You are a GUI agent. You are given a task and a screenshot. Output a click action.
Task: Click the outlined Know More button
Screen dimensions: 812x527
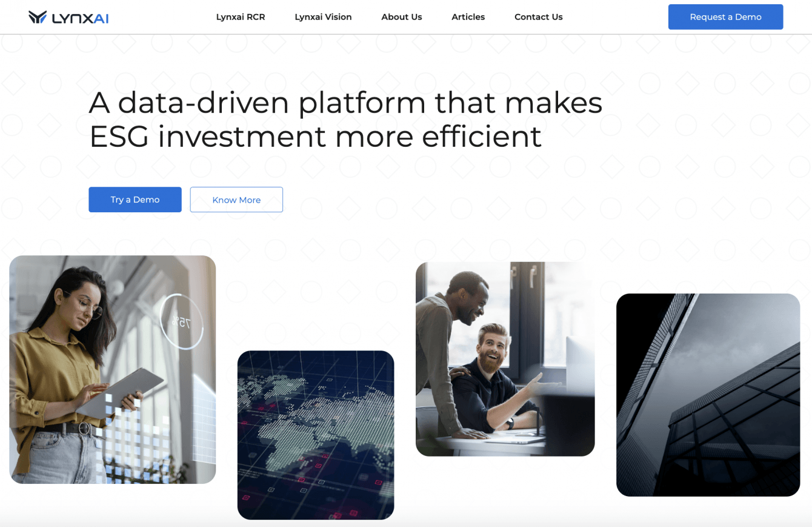pos(236,200)
